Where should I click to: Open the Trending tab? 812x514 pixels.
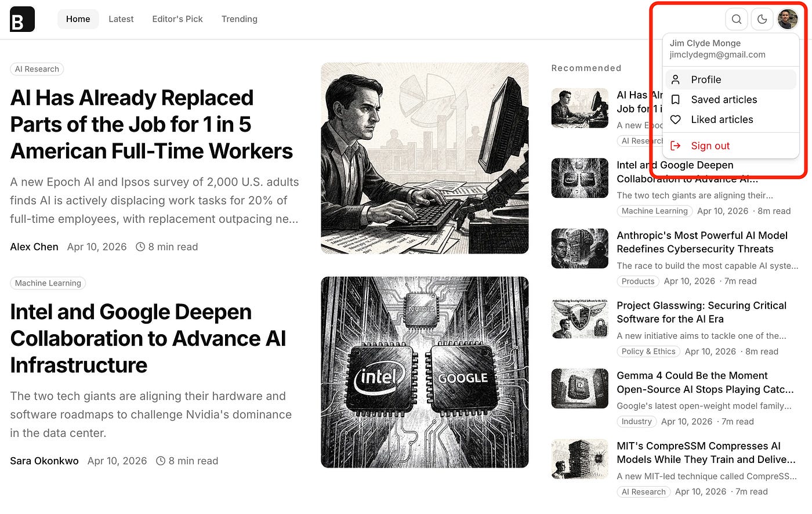point(240,19)
